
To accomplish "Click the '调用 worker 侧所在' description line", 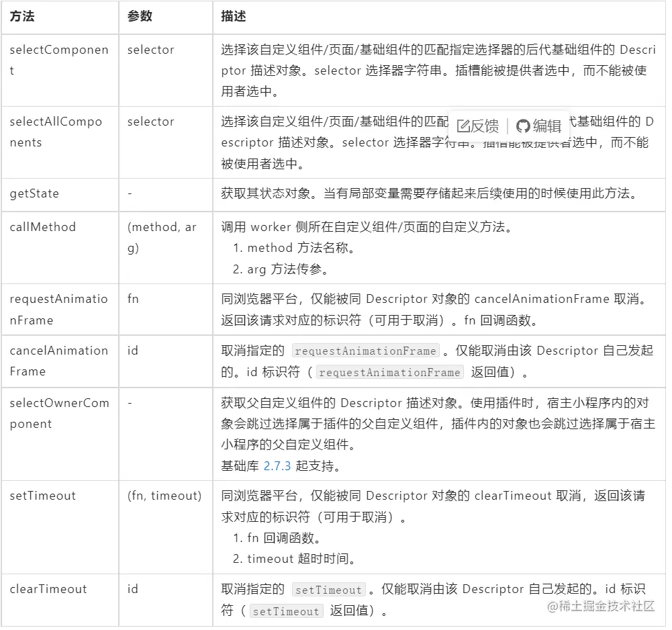I will [367, 227].
